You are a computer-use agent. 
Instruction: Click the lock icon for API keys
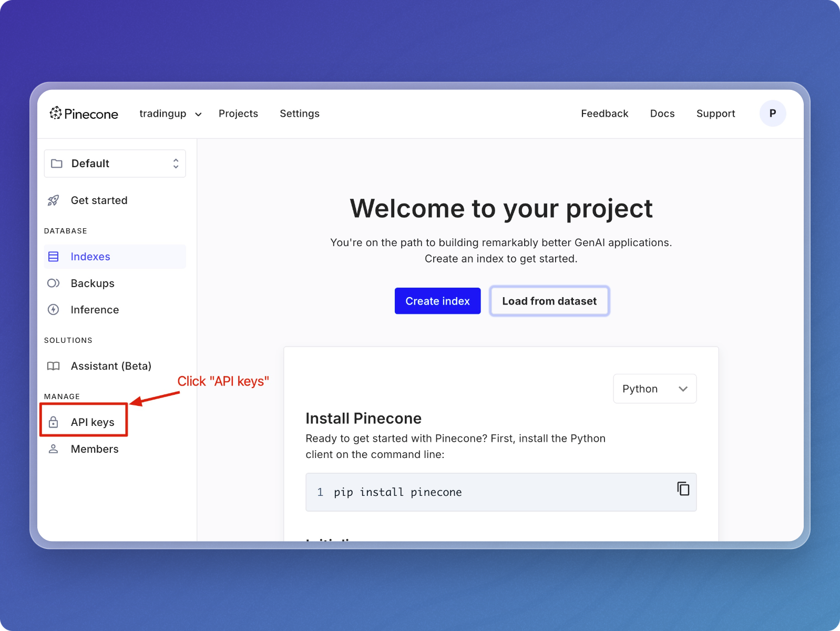[x=53, y=422]
